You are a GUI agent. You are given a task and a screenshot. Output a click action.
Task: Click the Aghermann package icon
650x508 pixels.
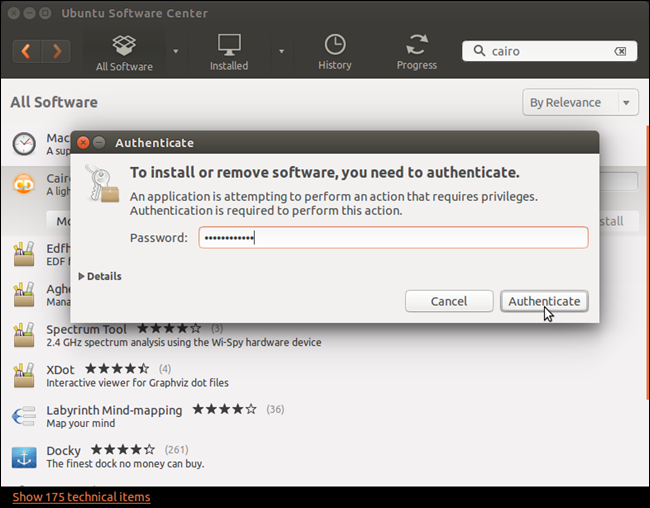coord(24,294)
